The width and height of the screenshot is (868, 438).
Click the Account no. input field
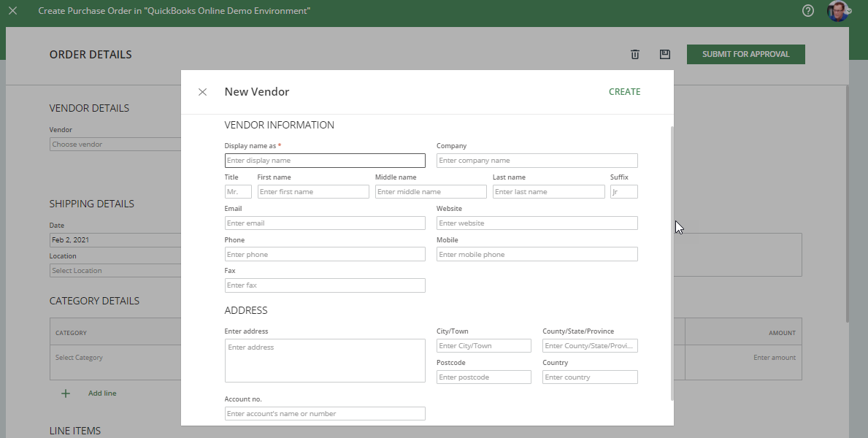pos(325,414)
